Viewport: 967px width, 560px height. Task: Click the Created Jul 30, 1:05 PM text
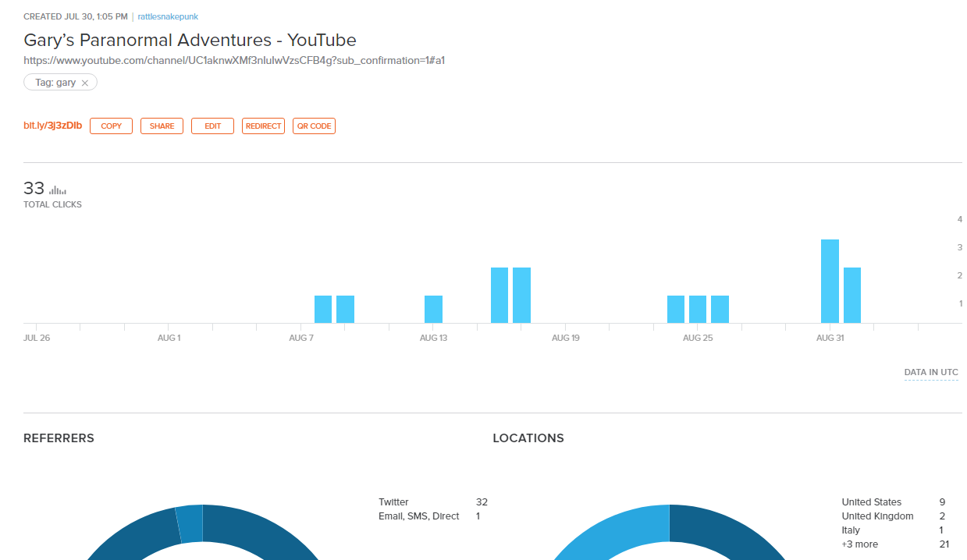point(76,16)
